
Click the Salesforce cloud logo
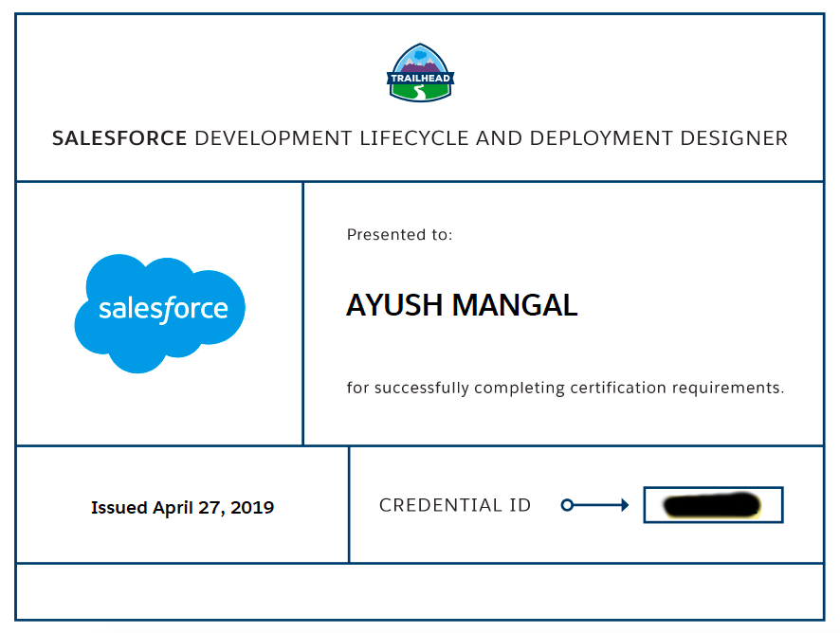(x=159, y=314)
